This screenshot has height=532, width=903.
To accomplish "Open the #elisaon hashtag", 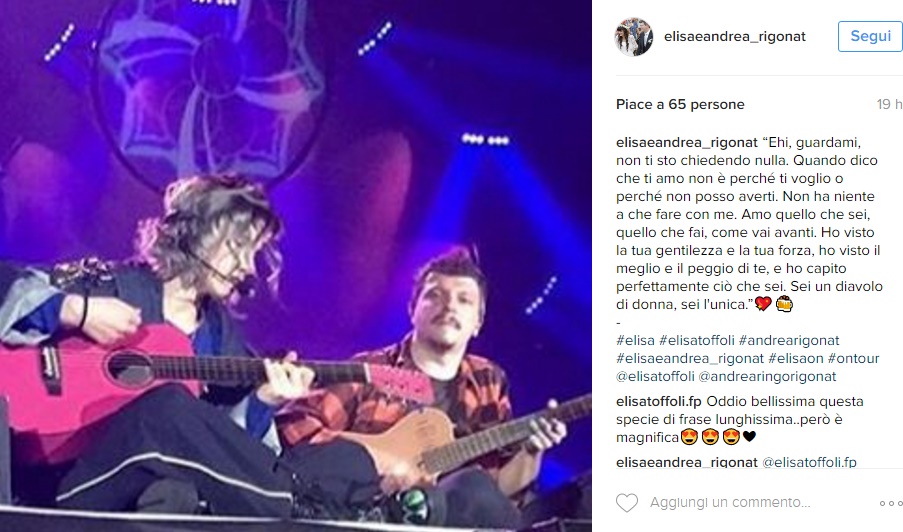I will 796,358.
